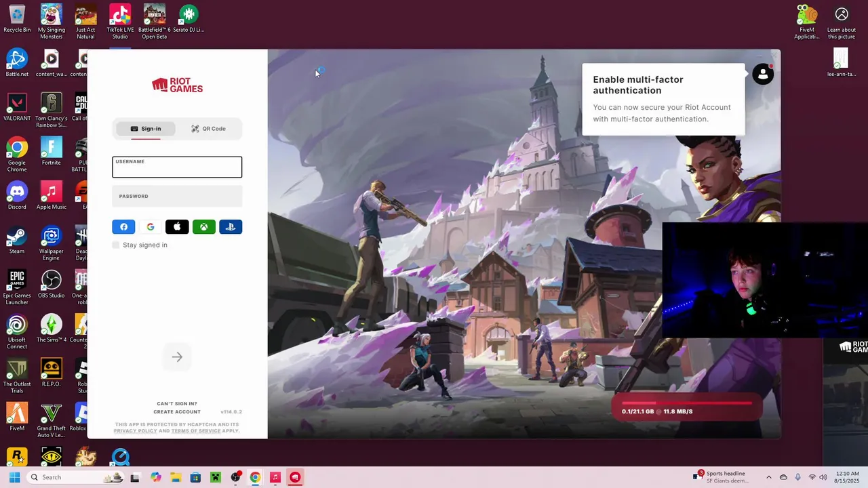The image size is (868, 488).
Task: Select Steam desktop icon
Action: 17,240
